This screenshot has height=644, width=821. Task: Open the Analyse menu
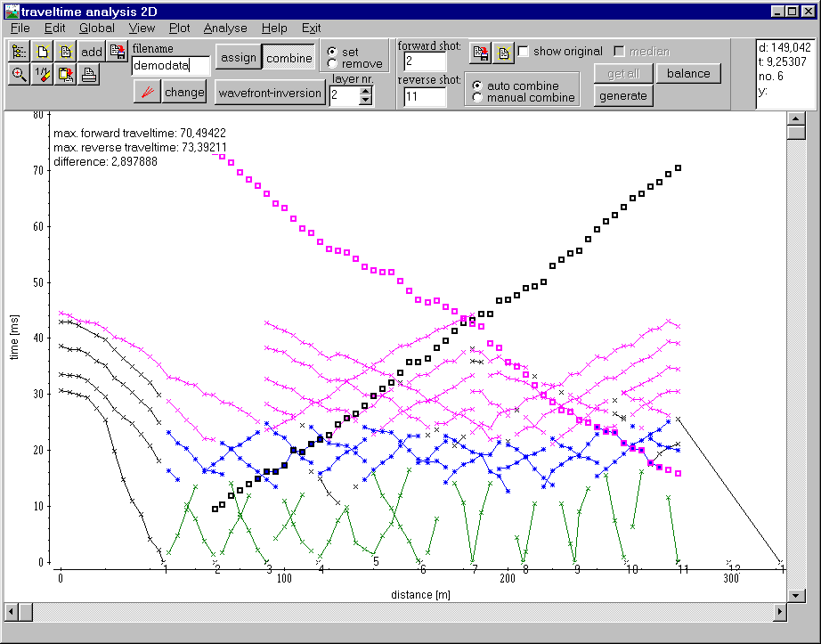click(x=225, y=28)
